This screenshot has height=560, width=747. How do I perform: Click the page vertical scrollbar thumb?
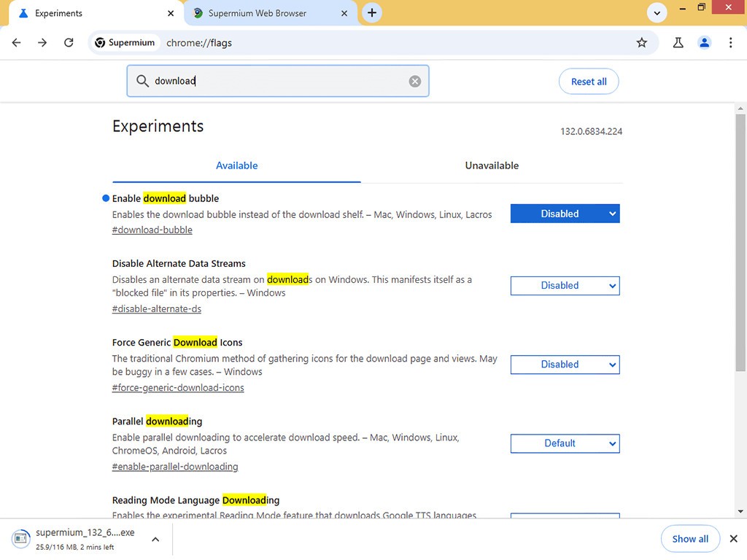point(740,243)
